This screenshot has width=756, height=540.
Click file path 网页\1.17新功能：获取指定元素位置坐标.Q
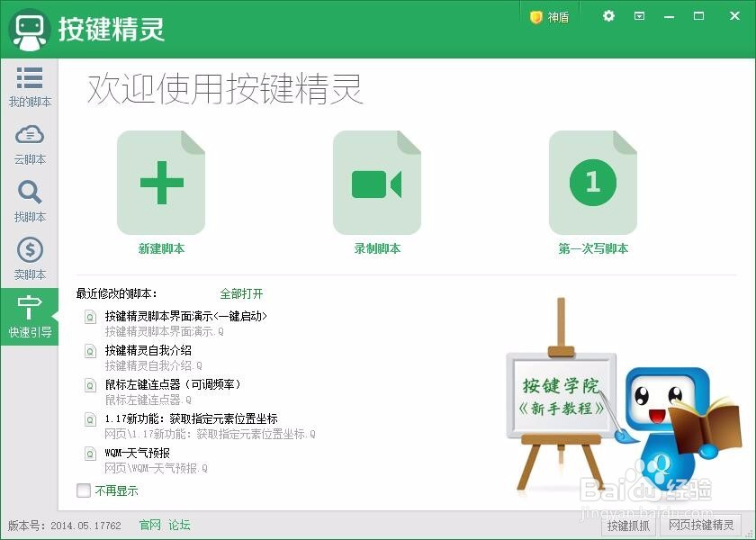click(211, 435)
